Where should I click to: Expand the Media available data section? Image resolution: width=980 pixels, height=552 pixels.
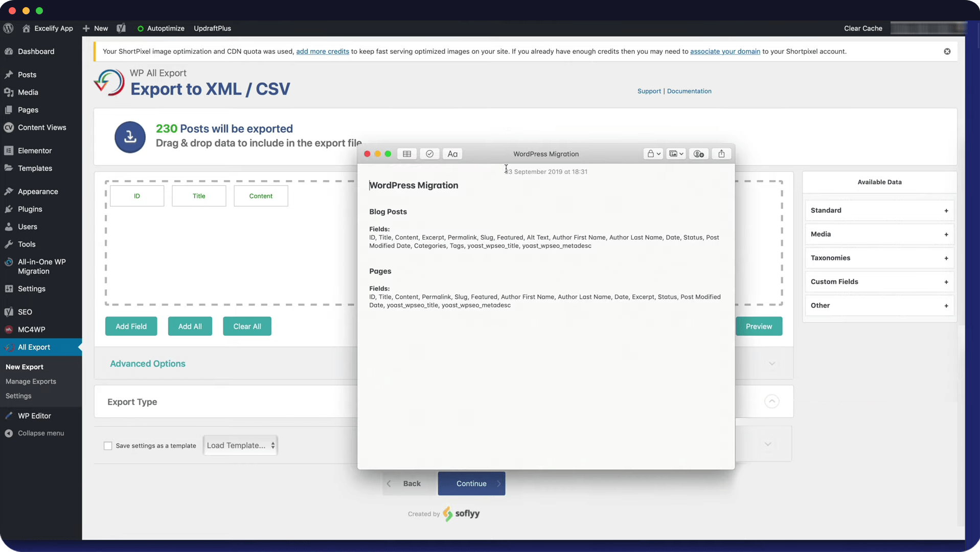pos(879,234)
